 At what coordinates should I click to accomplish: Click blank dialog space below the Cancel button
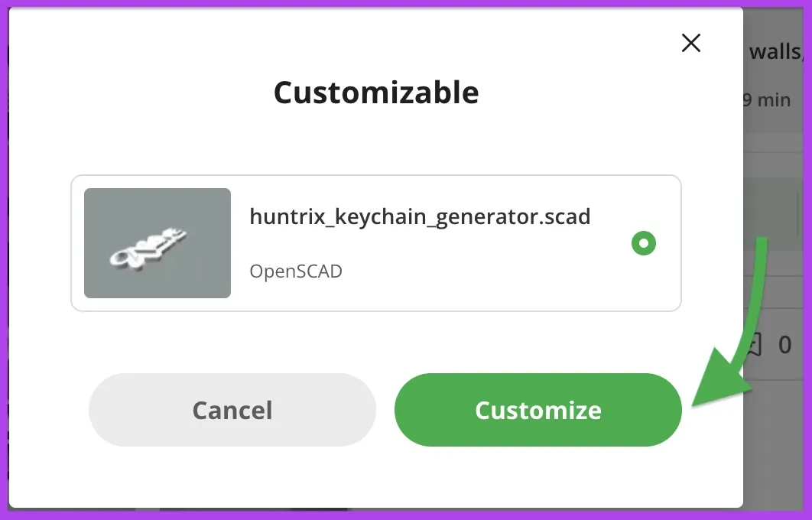point(232,476)
